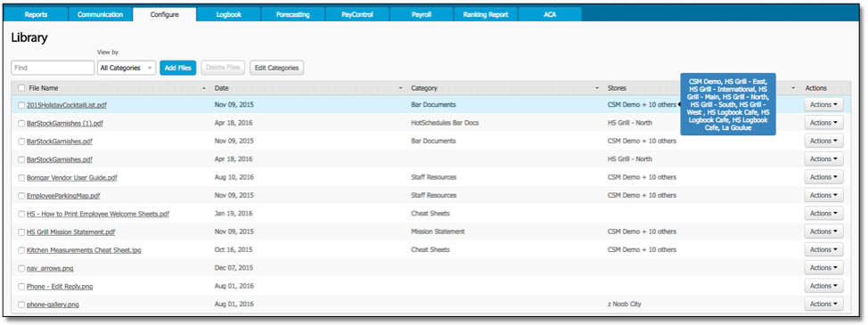This screenshot has height=325, width=868.
Task: Click the z Noob City store cell
Action: 625,304
